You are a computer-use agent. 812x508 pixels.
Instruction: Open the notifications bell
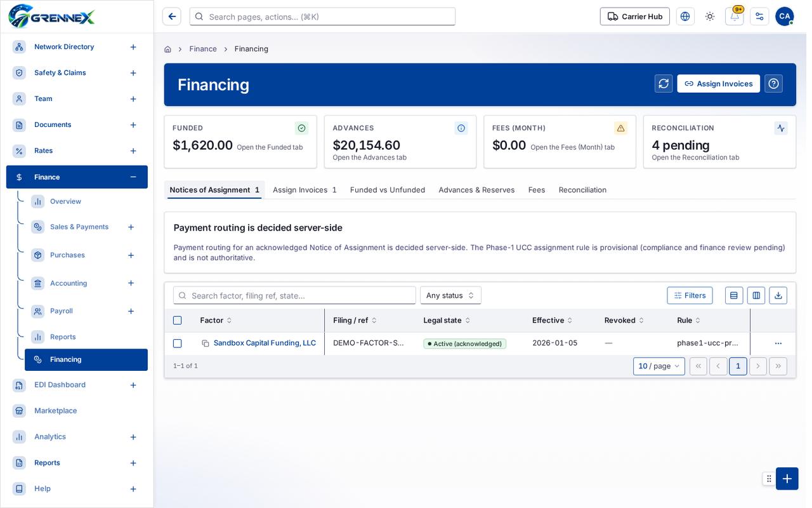[x=735, y=17]
